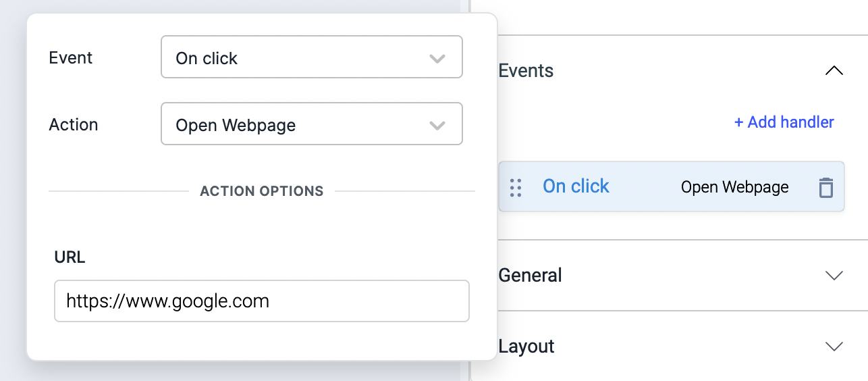868x381 pixels.
Task: Delete the On click handler with trash icon
Action: pyautogui.click(x=825, y=187)
